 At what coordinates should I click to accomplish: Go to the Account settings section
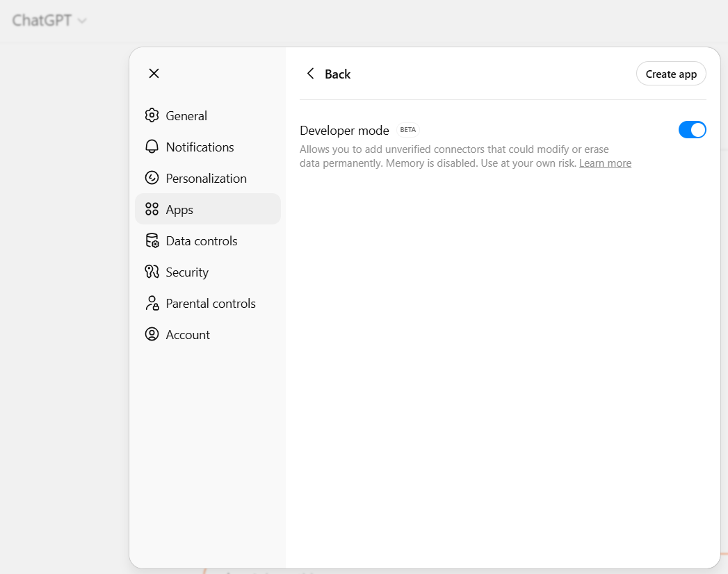coord(187,335)
